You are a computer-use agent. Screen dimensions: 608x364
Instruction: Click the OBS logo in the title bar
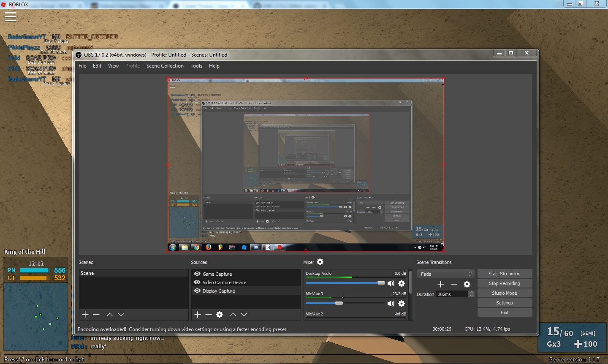(79, 54)
